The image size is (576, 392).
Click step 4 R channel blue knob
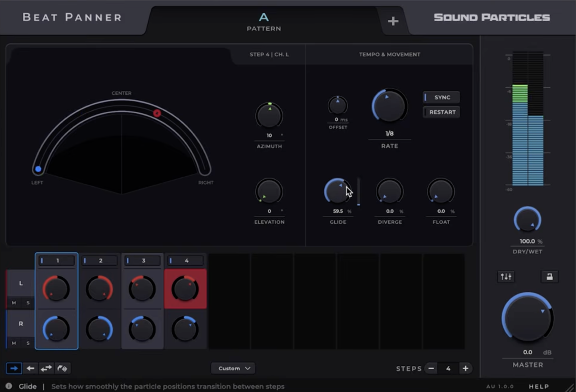(185, 329)
